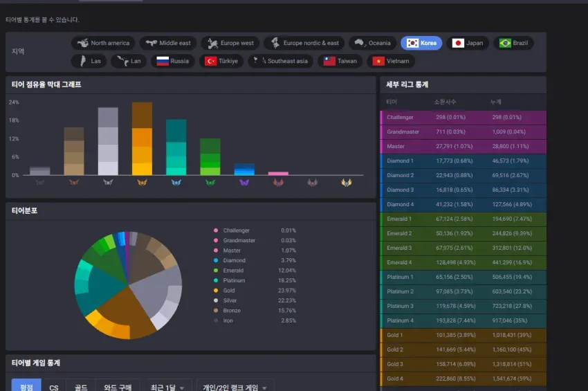The image size is (588, 391).
Task: Click the Las map silhouette icon
Action: coord(83,61)
